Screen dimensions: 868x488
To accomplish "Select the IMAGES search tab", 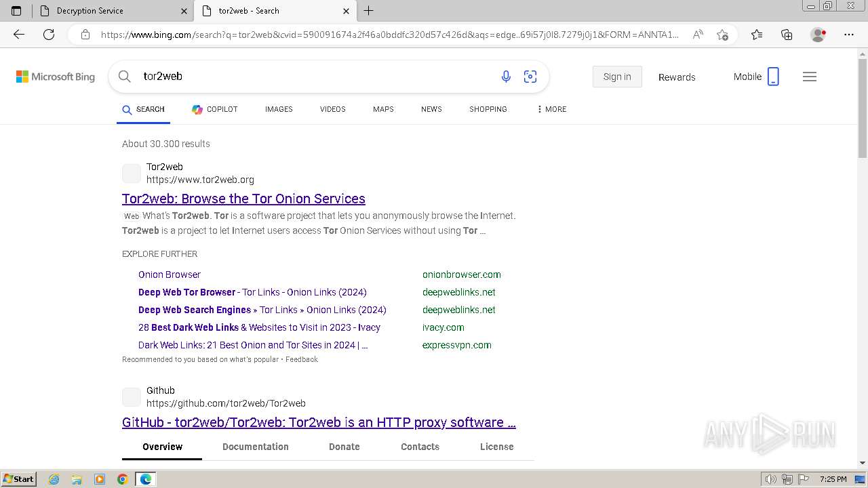I will (x=279, y=109).
